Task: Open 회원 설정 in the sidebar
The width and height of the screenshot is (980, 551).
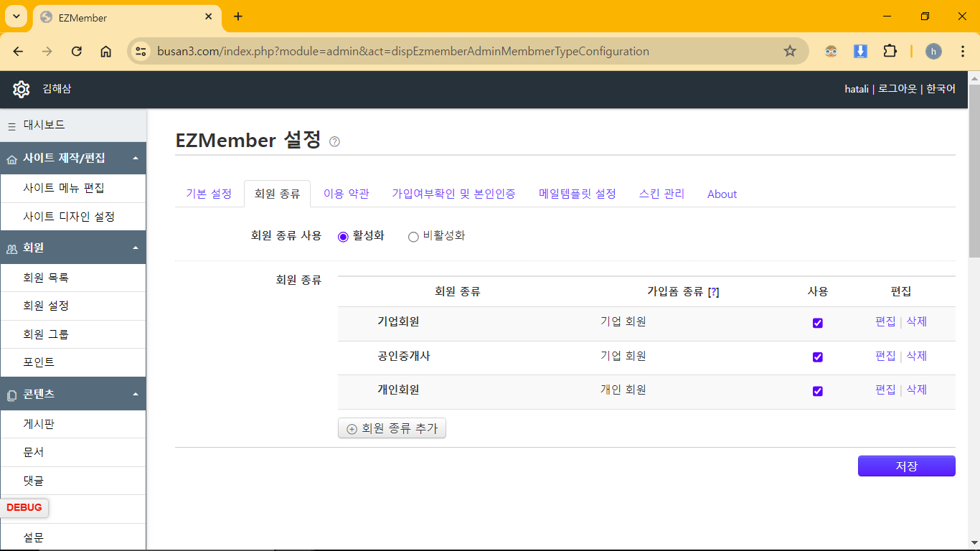Action: pos(73,306)
